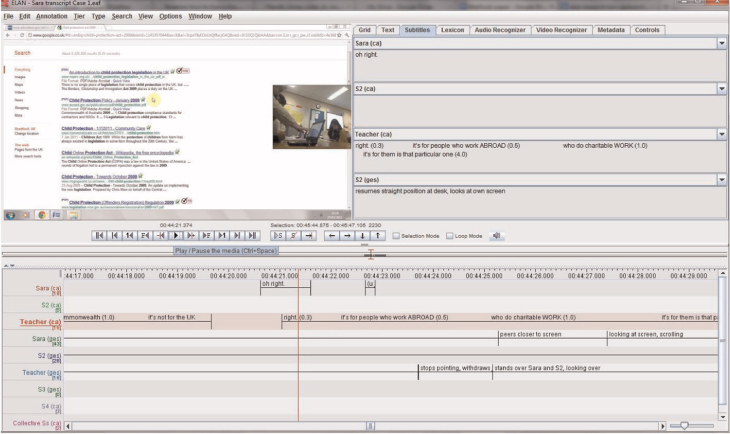Click the down arrow tier navigation button
The height and width of the screenshot is (434, 730).
[x=364, y=235]
